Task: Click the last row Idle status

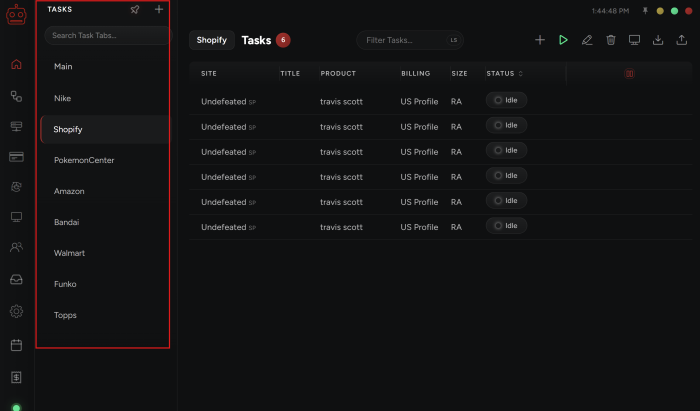Action: tap(506, 226)
